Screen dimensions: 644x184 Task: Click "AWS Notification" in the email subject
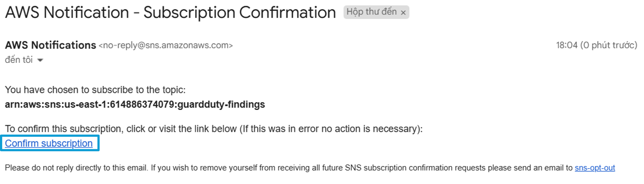67,12
